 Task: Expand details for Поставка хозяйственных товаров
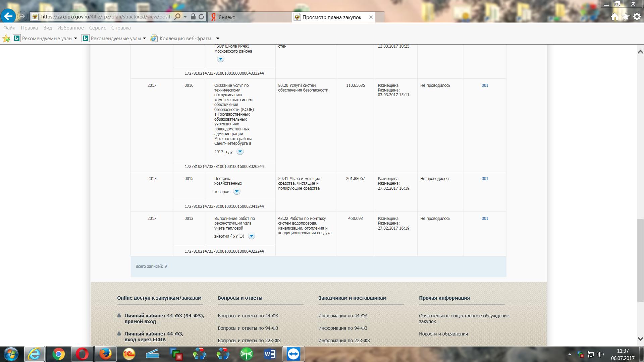click(236, 191)
